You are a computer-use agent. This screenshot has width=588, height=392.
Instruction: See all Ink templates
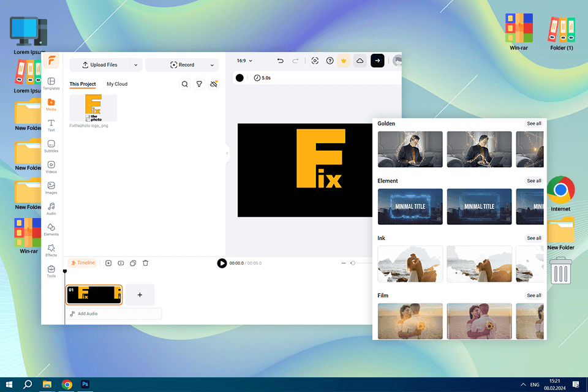coord(533,238)
